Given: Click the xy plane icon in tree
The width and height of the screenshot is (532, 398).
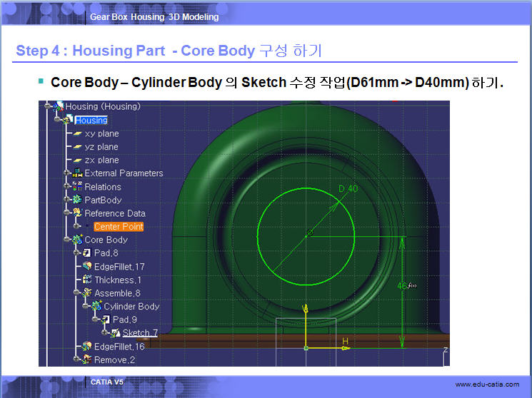Looking at the screenshot, I should [77, 133].
